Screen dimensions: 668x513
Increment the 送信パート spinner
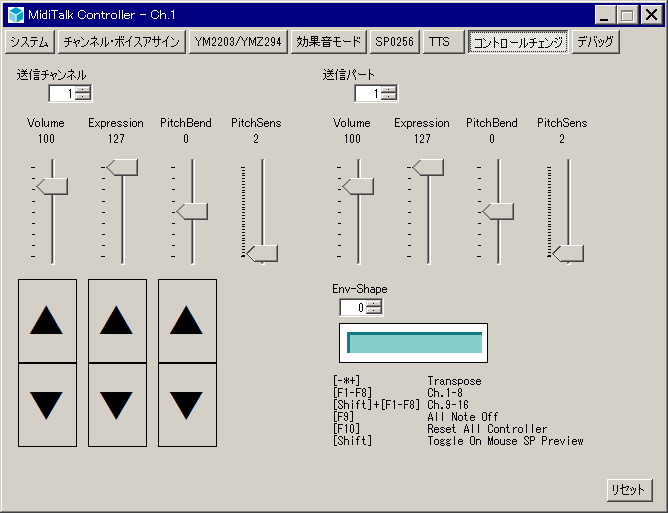pos(389,89)
